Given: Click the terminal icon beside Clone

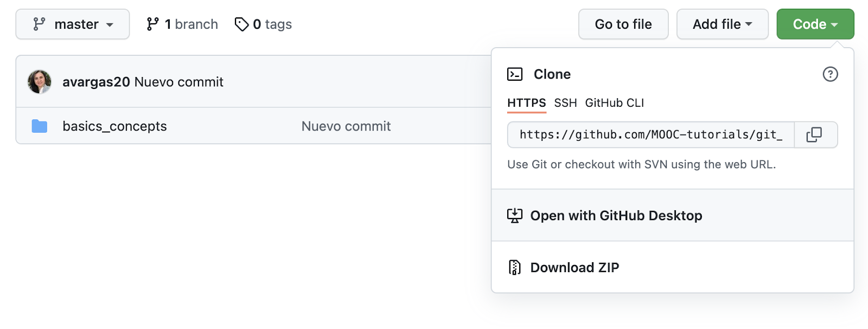Looking at the screenshot, I should (515, 74).
